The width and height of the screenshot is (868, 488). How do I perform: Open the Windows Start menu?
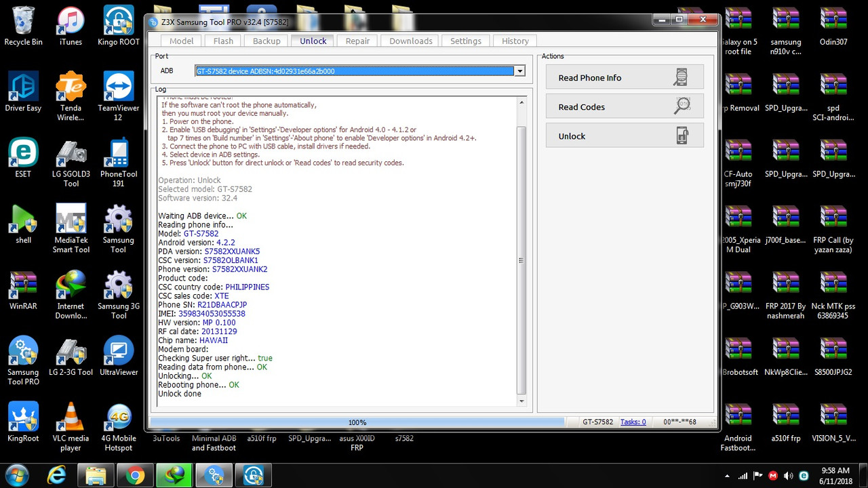pyautogui.click(x=16, y=475)
